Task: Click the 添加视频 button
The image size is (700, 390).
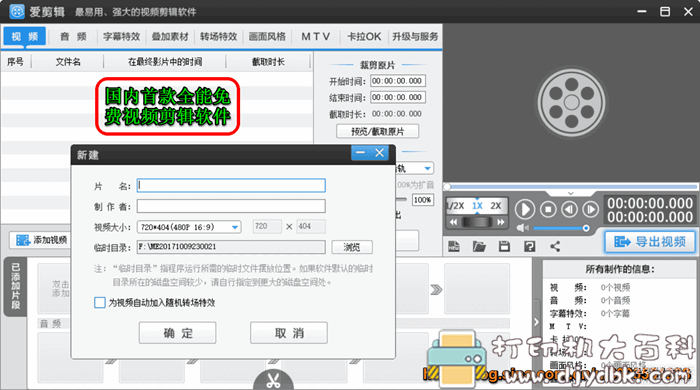Action: (x=41, y=240)
